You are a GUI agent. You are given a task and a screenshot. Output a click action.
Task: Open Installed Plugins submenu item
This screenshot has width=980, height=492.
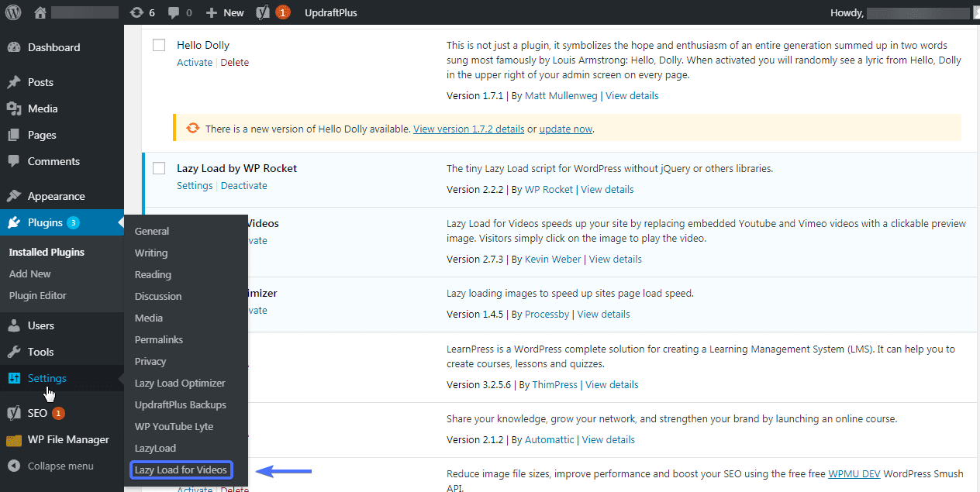47,252
